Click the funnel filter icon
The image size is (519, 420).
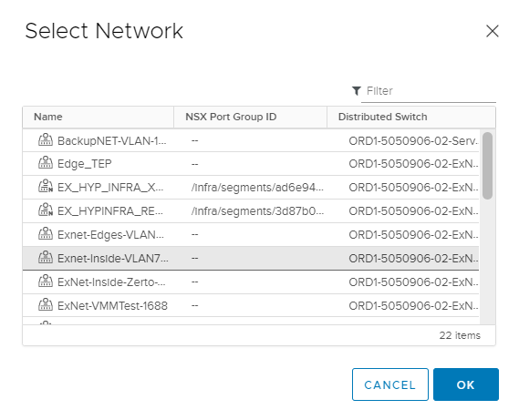(356, 90)
